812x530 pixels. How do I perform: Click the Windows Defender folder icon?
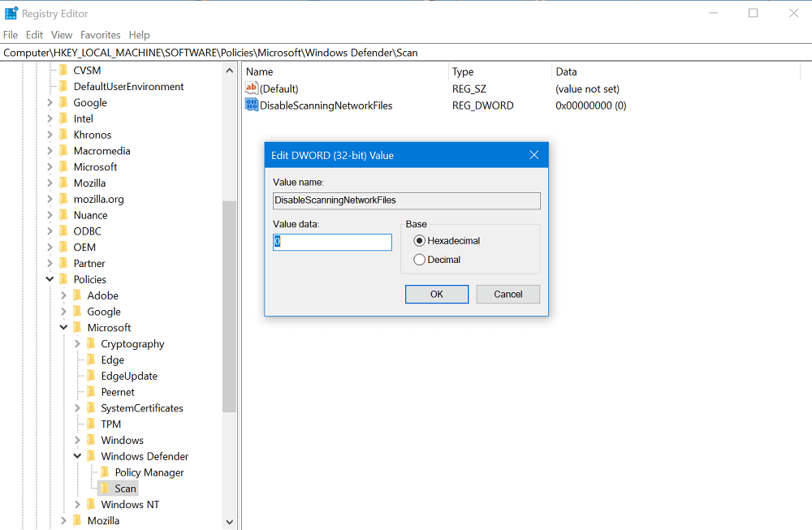(91, 456)
